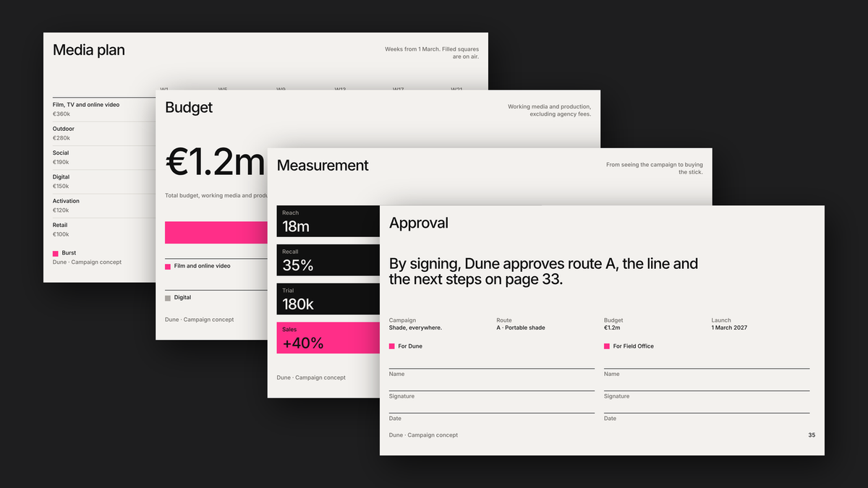This screenshot has height=488, width=868.
Task: Select the 'Working media and production' note
Action: point(549,110)
